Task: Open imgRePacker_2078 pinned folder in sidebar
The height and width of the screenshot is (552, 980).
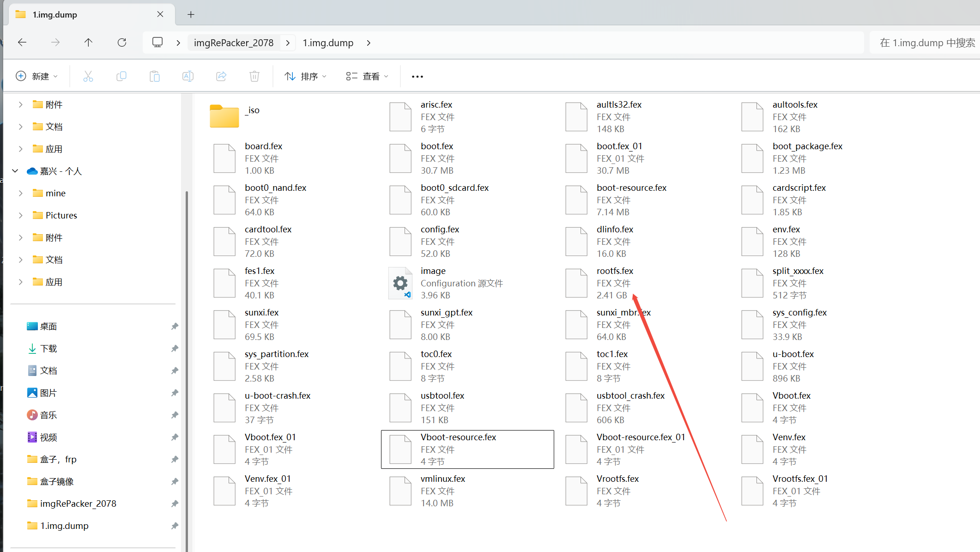Action: click(x=78, y=503)
